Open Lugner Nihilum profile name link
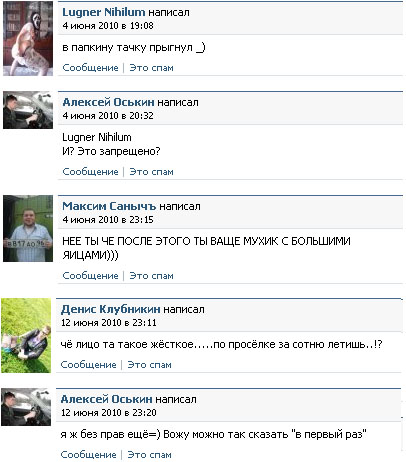Image resolution: width=406 pixels, height=462 pixels. point(104,12)
